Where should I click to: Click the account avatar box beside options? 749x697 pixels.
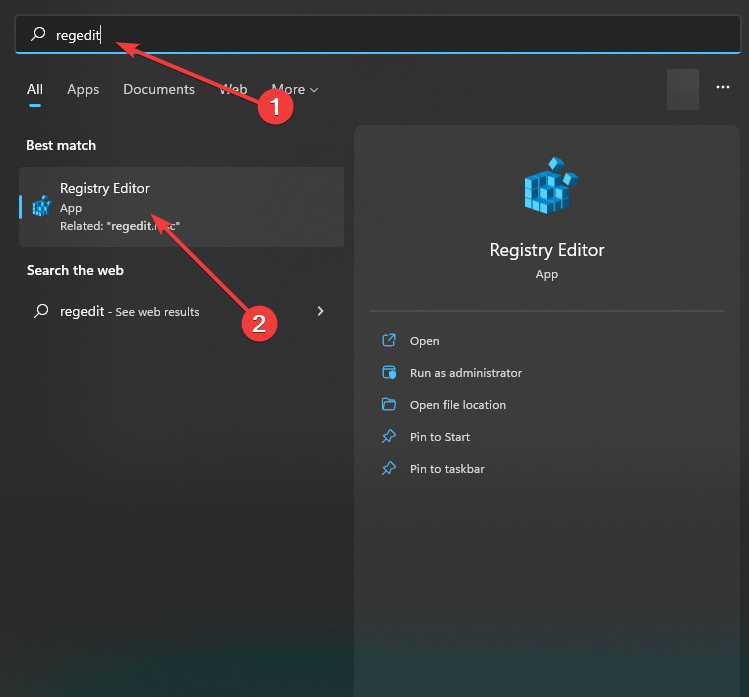(x=683, y=89)
